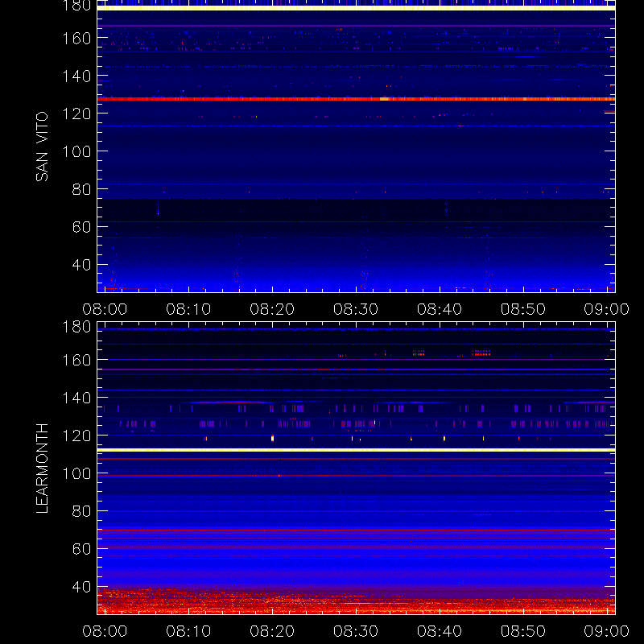
Task: Select the 140 tick label on San Vito plot
Action: pos(76,76)
